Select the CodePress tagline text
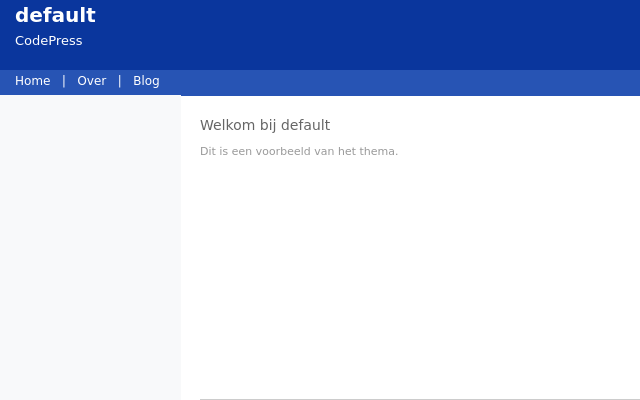The image size is (640, 400). pos(49,41)
